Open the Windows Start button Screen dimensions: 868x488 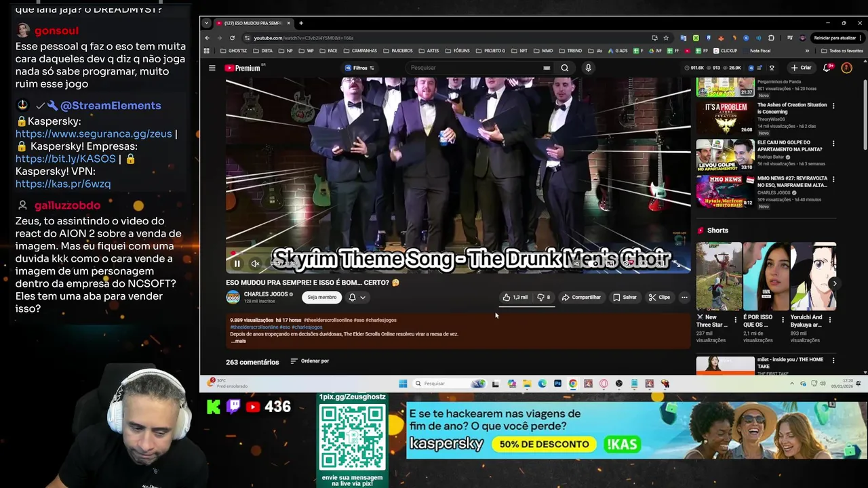(x=403, y=384)
